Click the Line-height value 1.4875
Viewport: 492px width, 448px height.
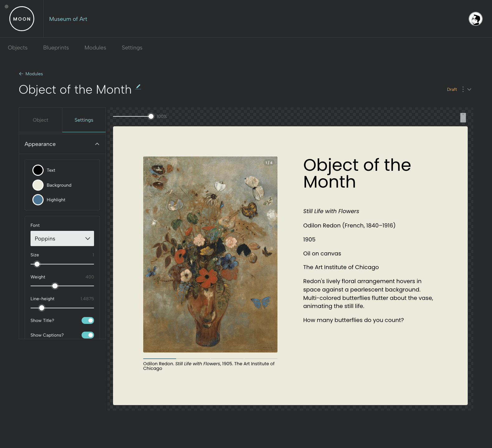87,299
